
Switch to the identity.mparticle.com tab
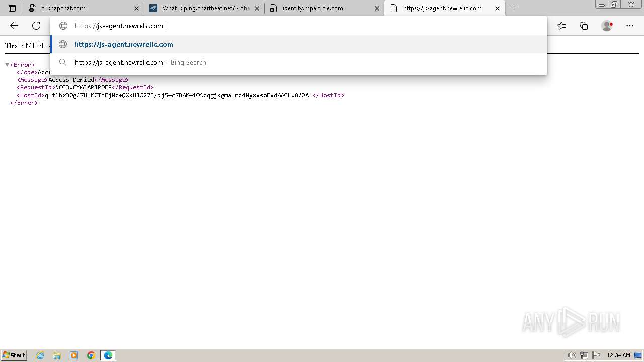click(x=325, y=8)
